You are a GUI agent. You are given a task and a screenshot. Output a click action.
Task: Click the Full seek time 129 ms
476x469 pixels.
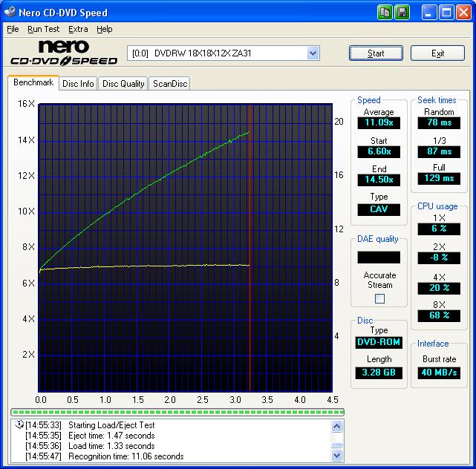[x=439, y=178]
